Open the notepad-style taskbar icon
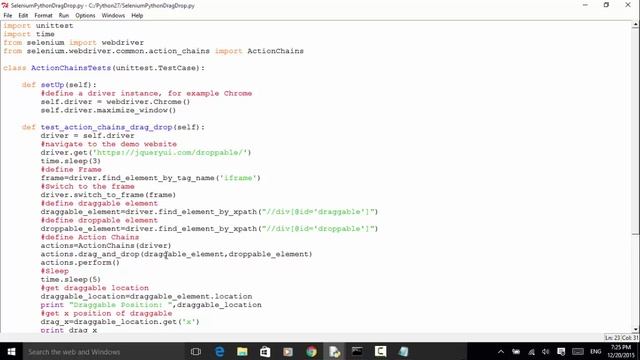 coord(403,351)
